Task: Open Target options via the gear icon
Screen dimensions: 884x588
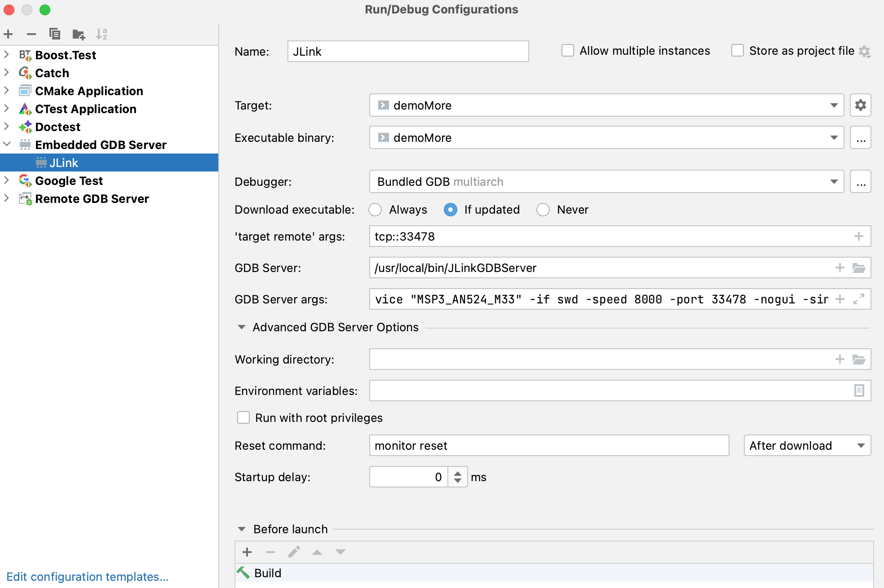Action: (x=860, y=105)
